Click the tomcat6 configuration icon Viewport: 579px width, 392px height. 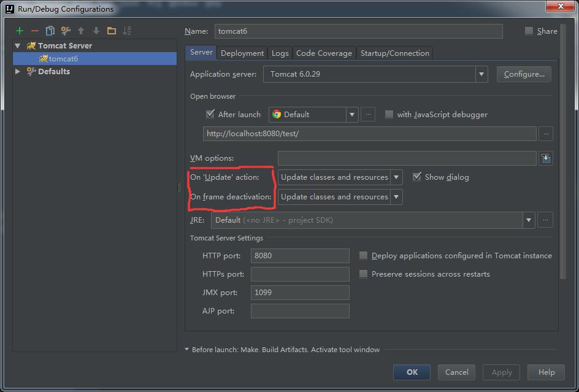[x=44, y=59]
